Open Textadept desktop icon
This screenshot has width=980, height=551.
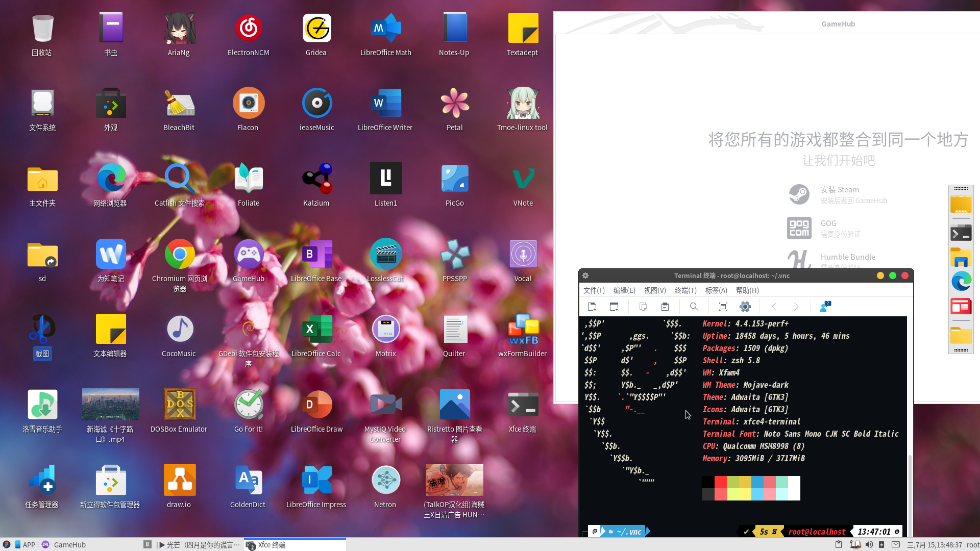coord(523,34)
